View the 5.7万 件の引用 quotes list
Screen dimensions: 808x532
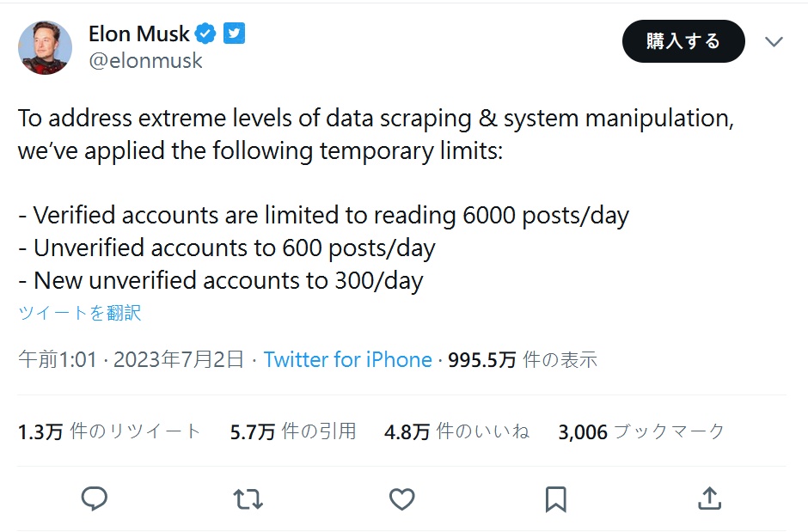point(292,431)
